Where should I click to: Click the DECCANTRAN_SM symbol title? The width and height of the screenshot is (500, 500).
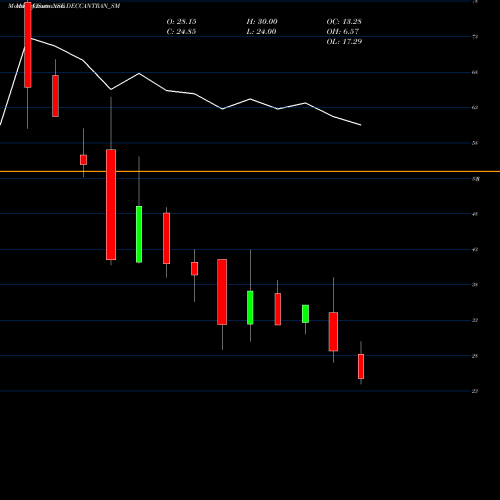pos(93,6)
